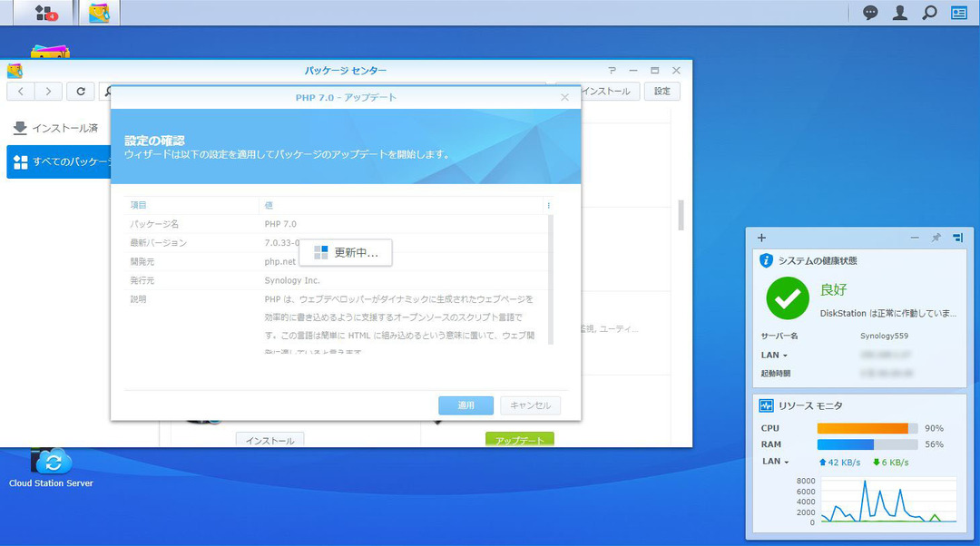Click the 56% RAM value
This screenshot has width=980, height=546.
pos(934,444)
